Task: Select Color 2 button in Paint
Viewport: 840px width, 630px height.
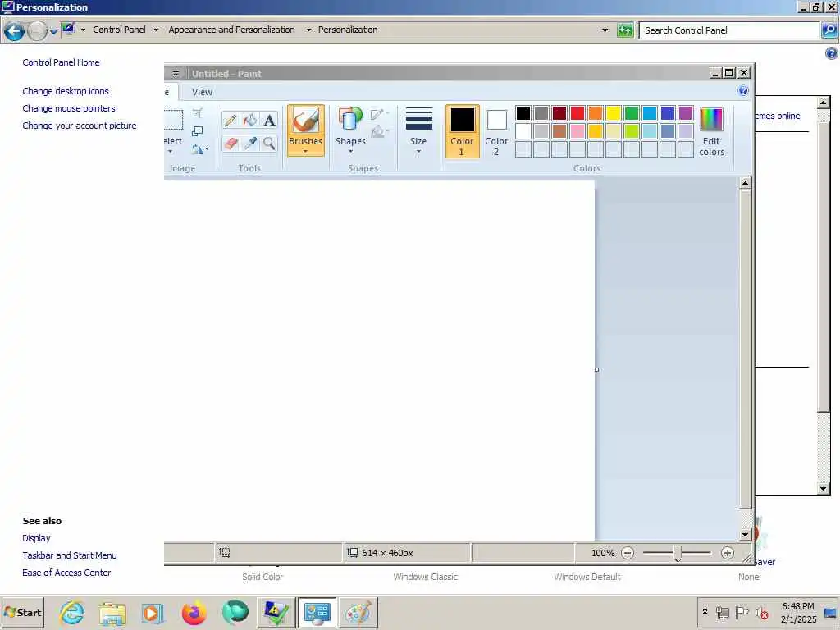Action: pos(496,131)
